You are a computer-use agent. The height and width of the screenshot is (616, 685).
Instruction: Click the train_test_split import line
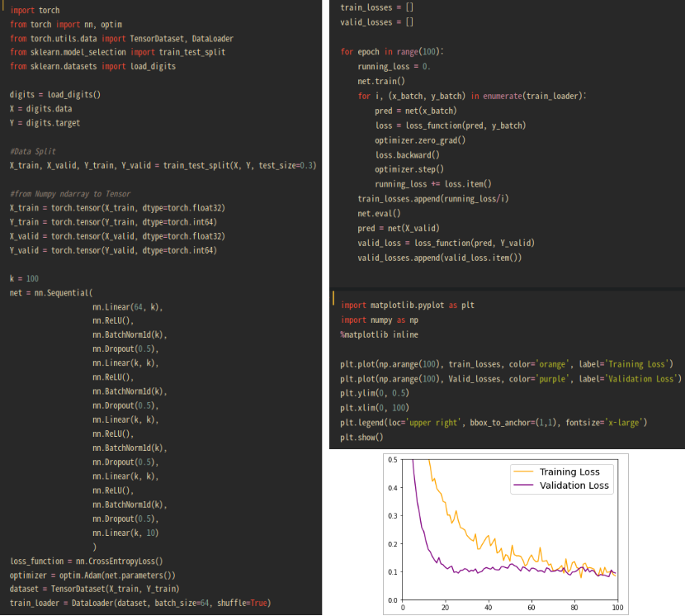coord(117,52)
